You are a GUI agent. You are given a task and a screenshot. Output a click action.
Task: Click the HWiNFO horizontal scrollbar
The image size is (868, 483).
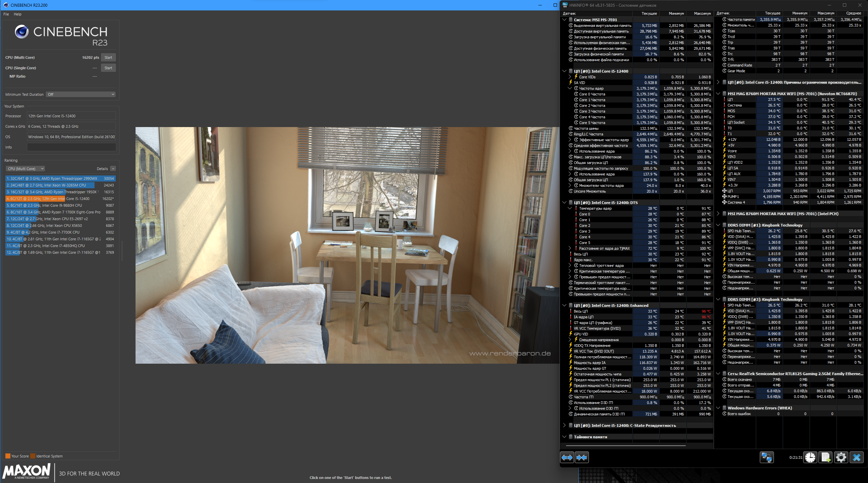tap(626, 446)
